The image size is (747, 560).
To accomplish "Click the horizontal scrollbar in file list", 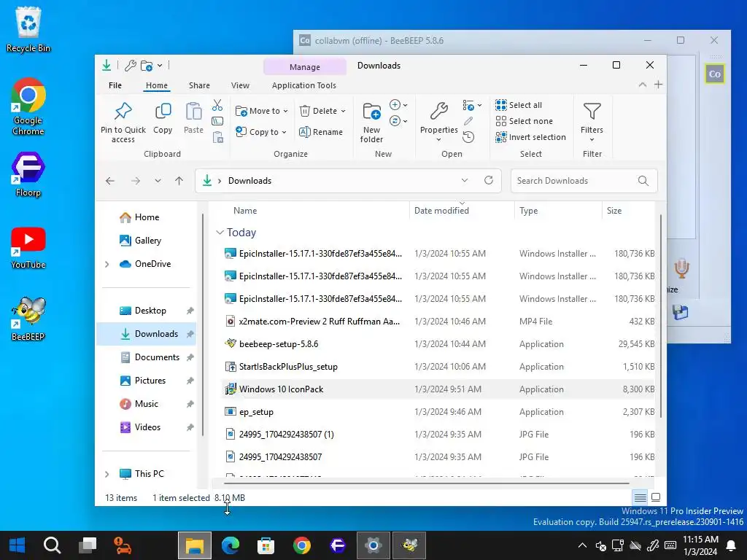I will point(426,483).
